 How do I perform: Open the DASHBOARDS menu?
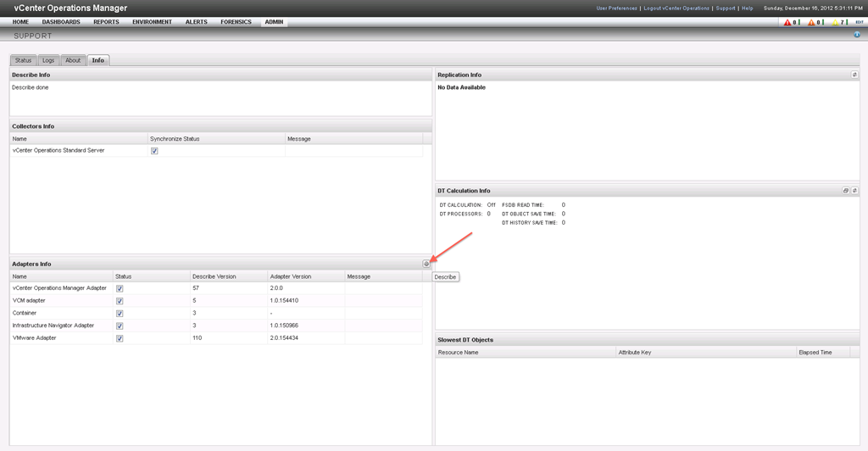(61, 22)
